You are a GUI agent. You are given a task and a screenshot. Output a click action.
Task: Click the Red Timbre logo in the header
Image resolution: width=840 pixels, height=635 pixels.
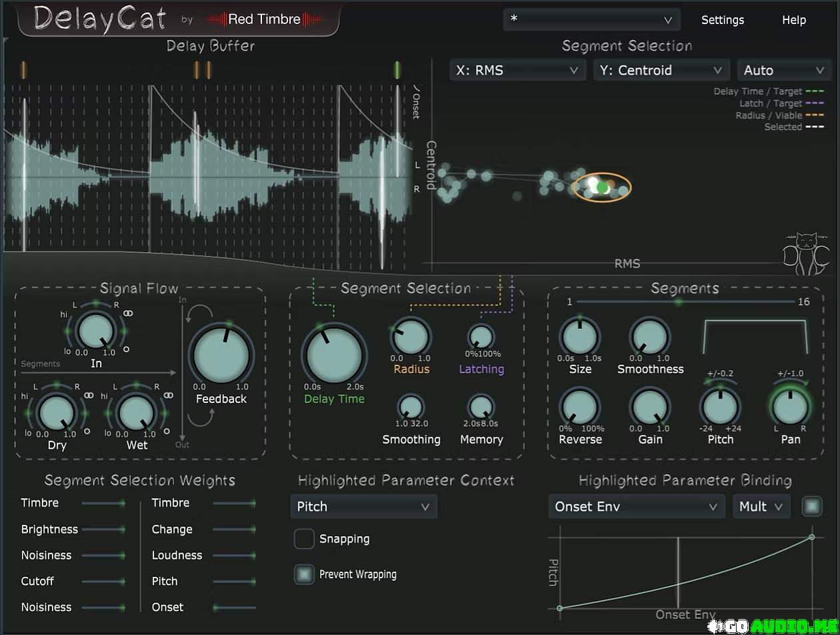(x=264, y=19)
